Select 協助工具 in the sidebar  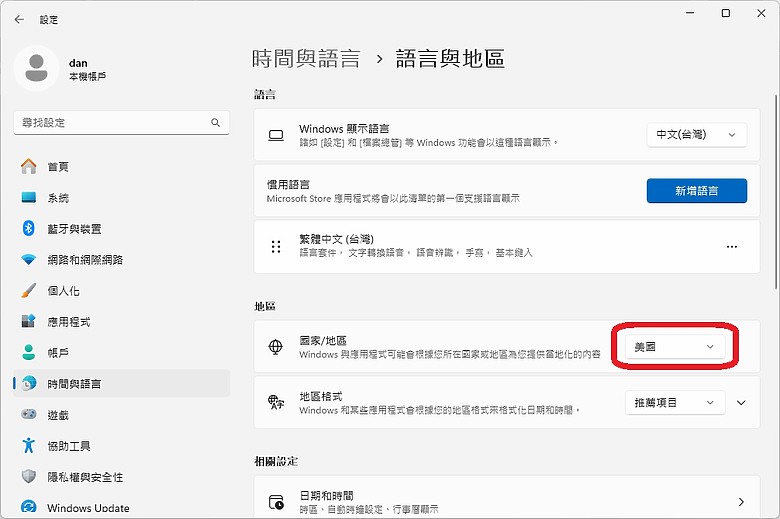[x=121, y=446]
